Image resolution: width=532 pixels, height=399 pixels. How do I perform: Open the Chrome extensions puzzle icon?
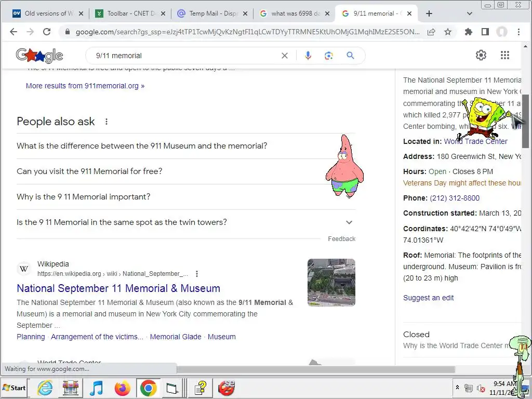(x=469, y=32)
